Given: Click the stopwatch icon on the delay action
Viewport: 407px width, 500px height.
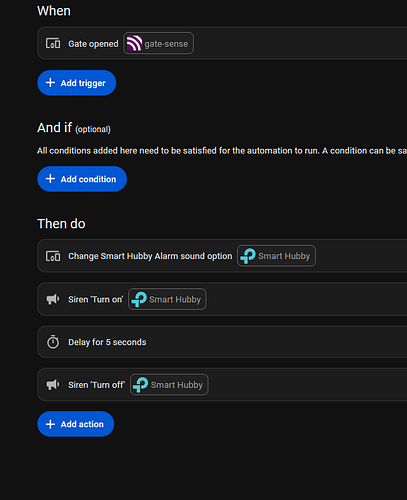Looking at the screenshot, I should (53, 342).
